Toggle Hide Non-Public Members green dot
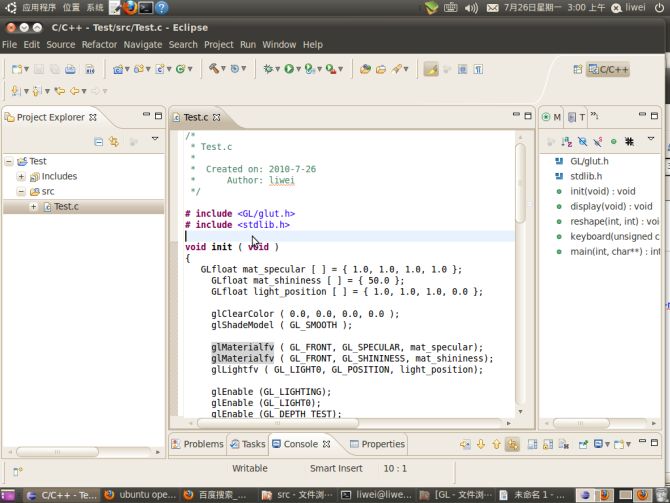The height and width of the screenshot is (503, 670). point(614,141)
